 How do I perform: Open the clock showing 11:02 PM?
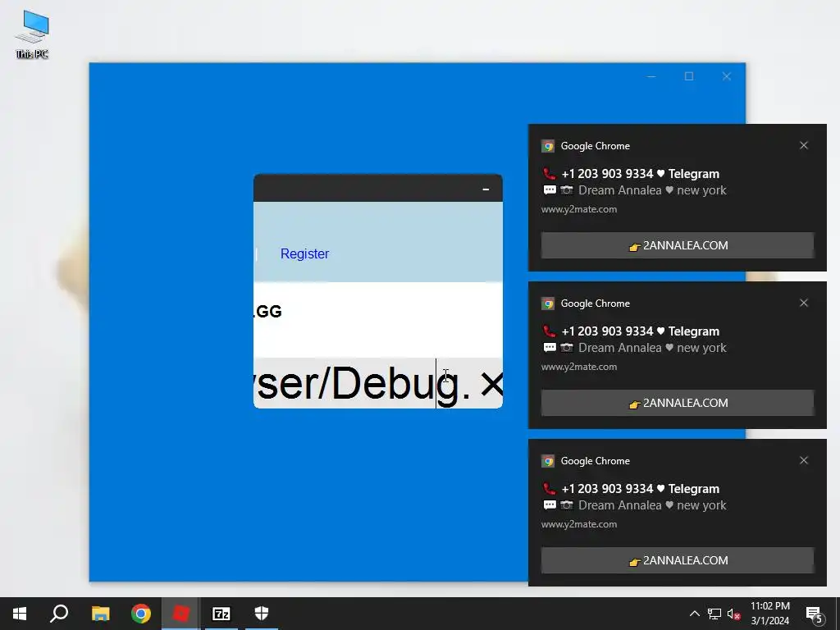click(x=769, y=614)
